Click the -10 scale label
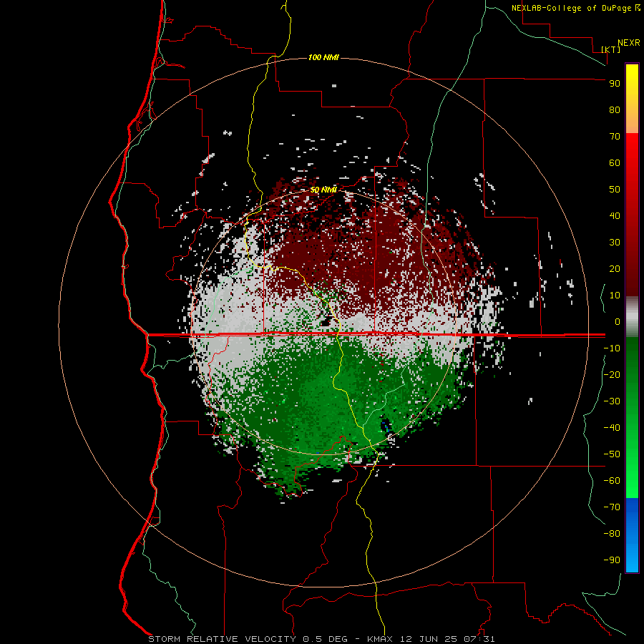The image size is (644, 644). click(612, 348)
